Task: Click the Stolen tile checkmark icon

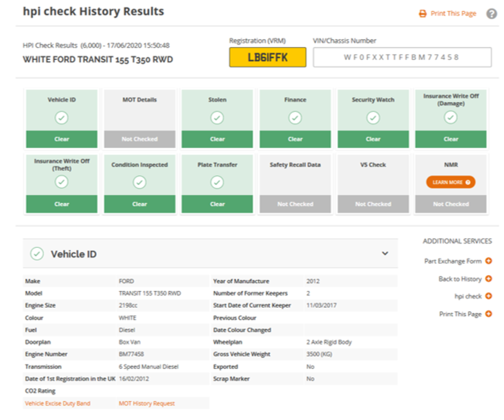Action: click(x=217, y=118)
